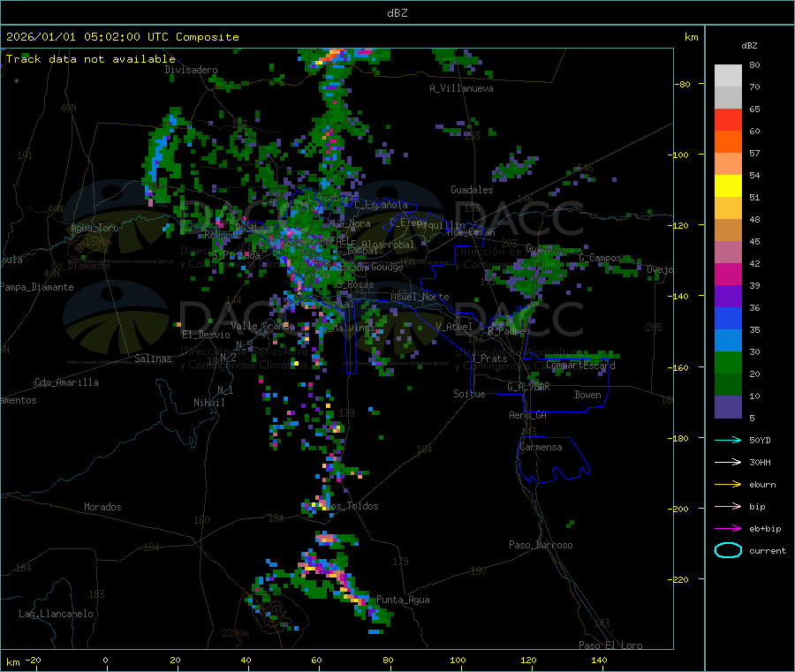Click the 'Cda_Amarilla' map label

66,382
